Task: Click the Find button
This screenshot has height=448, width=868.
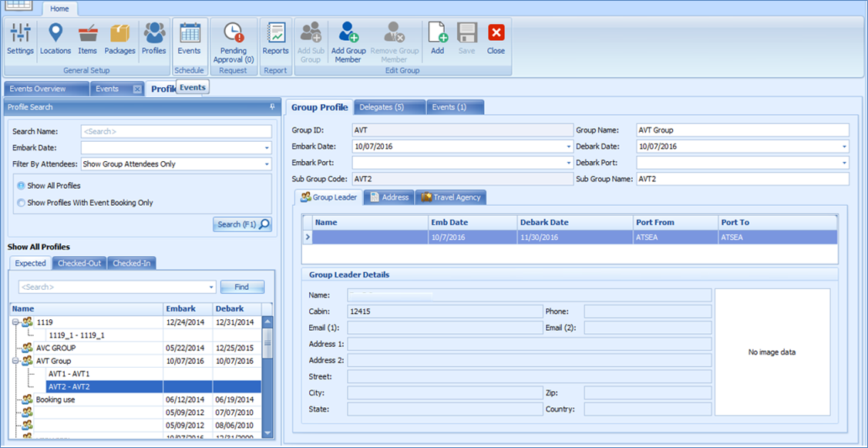Action: pos(242,287)
